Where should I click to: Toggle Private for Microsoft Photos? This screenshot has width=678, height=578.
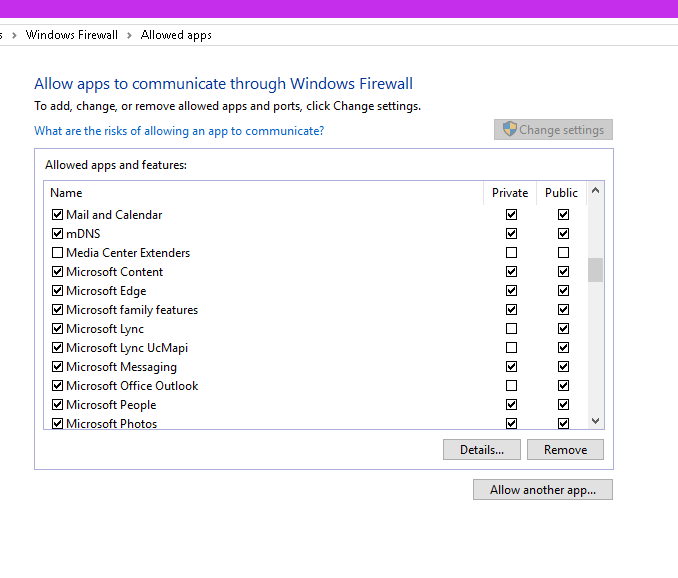coord(512,423)
